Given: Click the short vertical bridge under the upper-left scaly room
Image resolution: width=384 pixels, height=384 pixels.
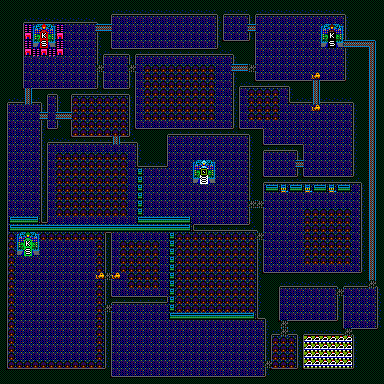Looking at the screenshot, I should click(x=116, y=140).
